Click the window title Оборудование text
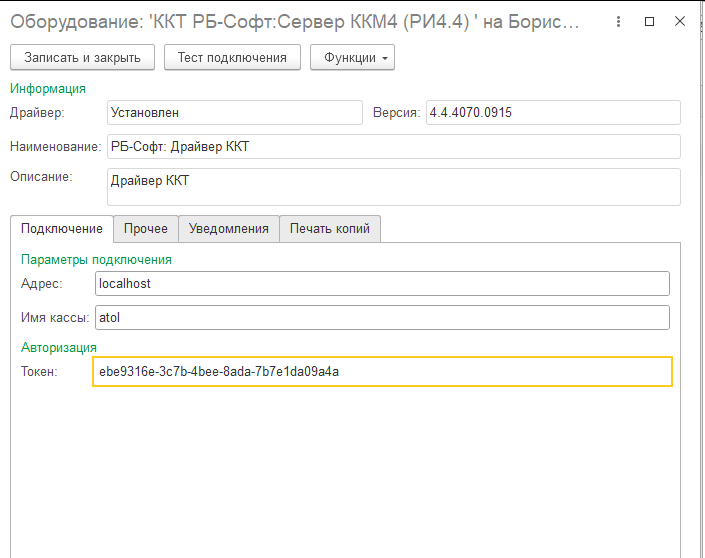Image resolution: width=705 pixels, height=558 pixels. tap(295, 22)
